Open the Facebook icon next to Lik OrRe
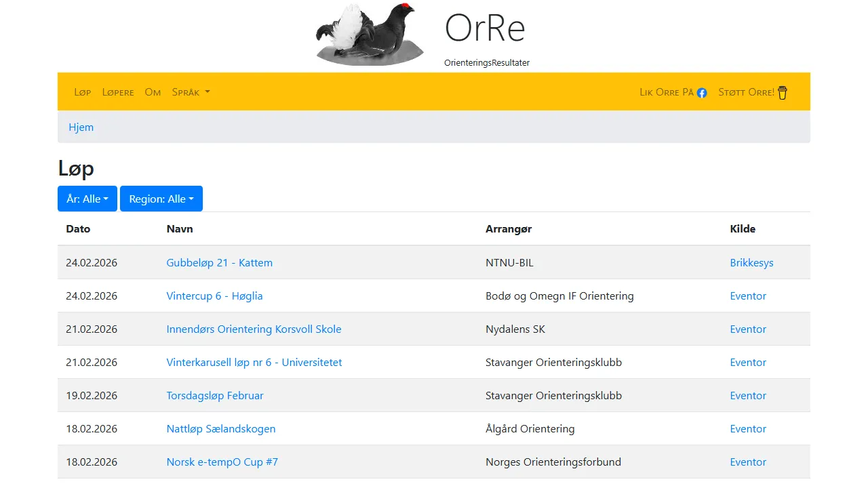 (x=702, y=92)
